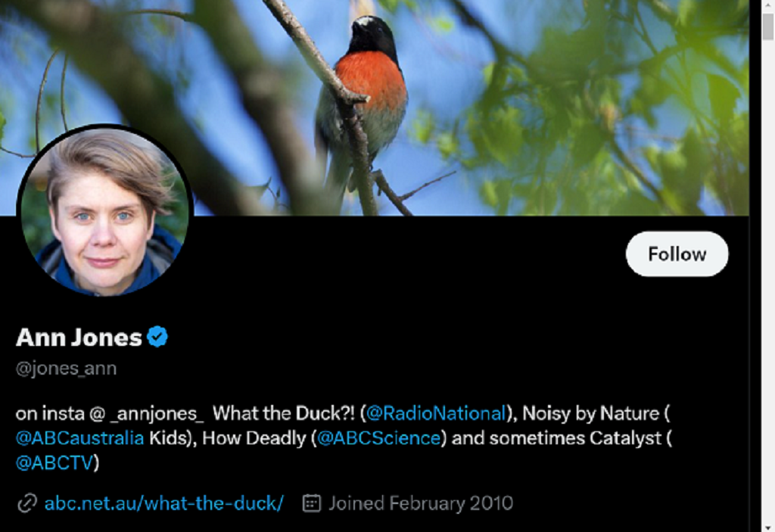Click the Ann Jones display name
This screenshot has width=775, height=532.
[79, 338]
